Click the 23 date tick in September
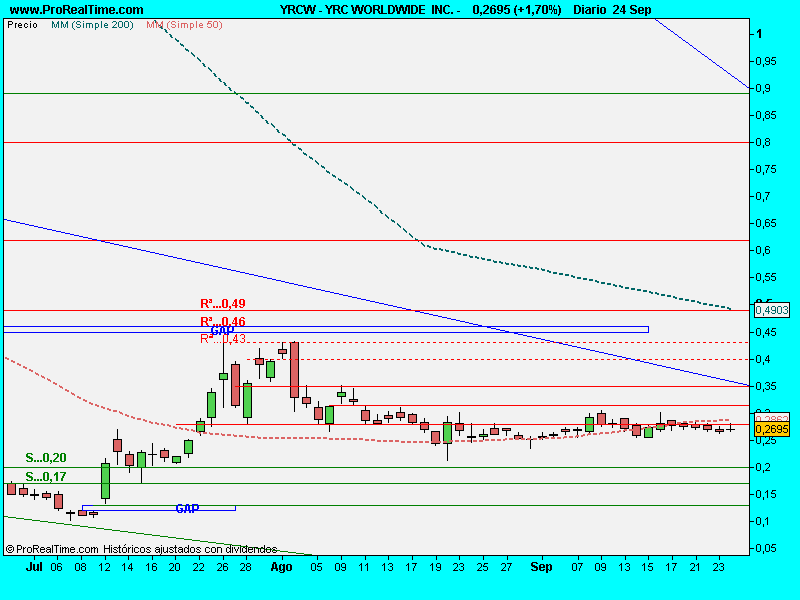Viewport: 800px width, 600px height. (718, 567)
